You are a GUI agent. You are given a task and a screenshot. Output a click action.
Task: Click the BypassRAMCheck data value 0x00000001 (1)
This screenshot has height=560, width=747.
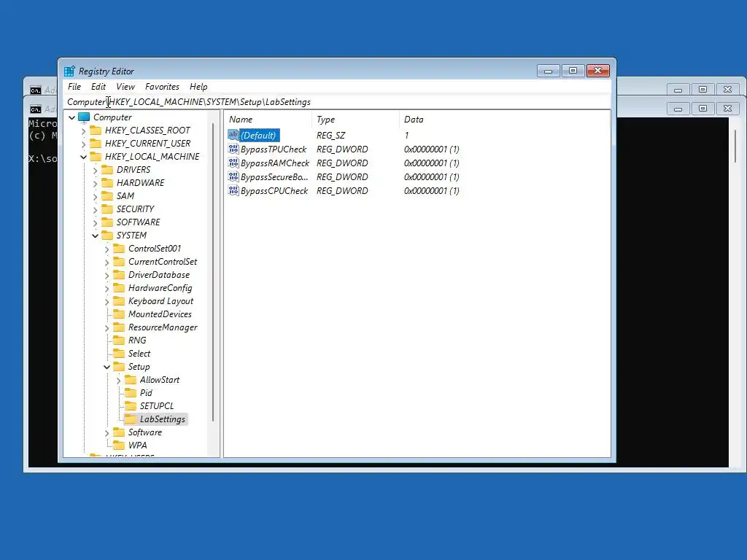[x=432, y=163]
